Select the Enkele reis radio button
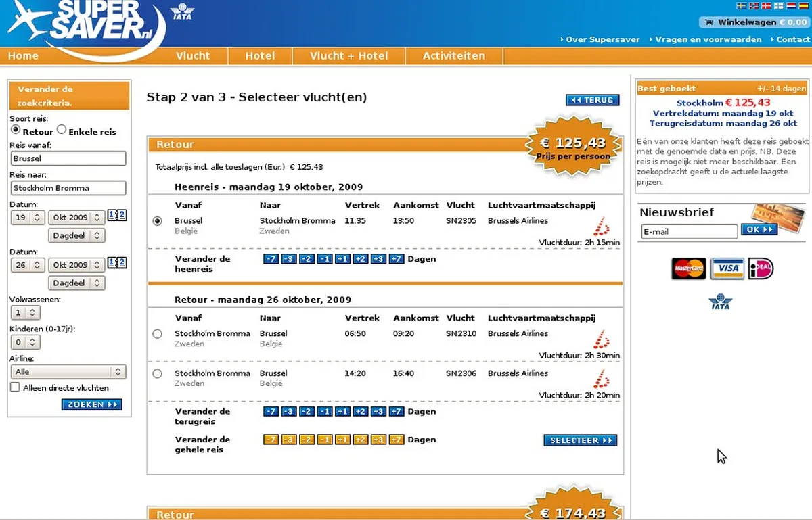 click(62, 130)
